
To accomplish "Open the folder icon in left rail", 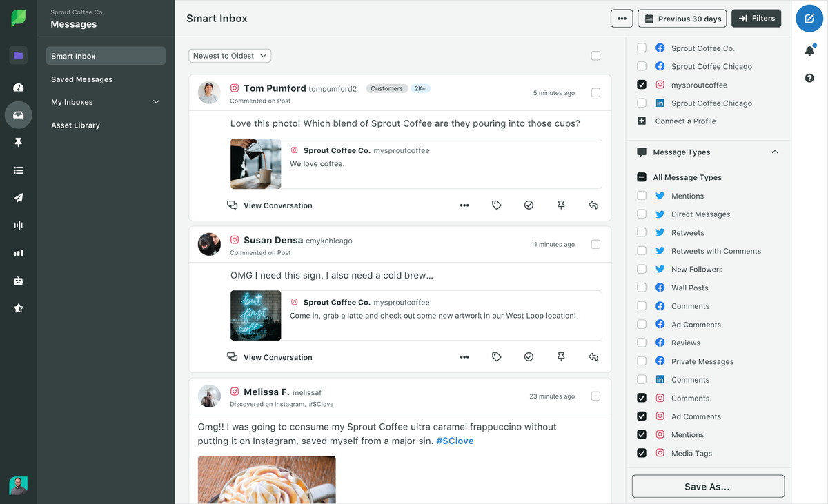I will 19,55.
